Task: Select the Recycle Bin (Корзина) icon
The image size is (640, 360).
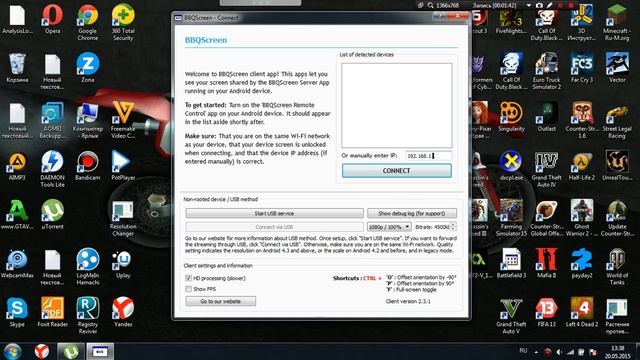Action: [17, 68]
